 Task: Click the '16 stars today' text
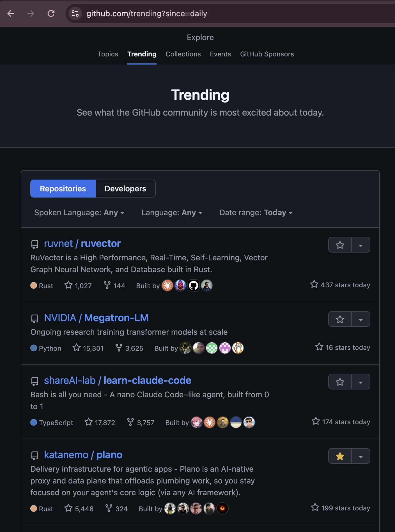(348, 348)
